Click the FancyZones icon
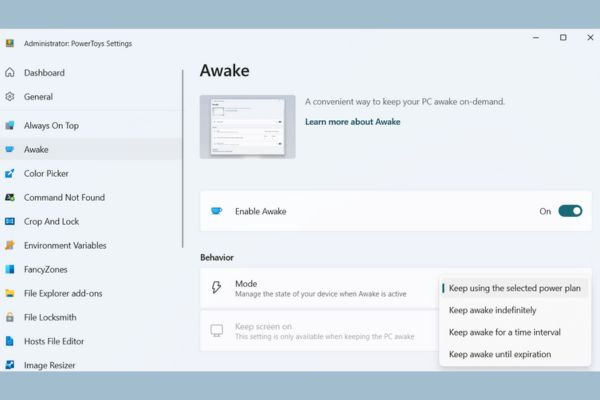The width and height of the screenshot is (600, 400). pos(10,269)
